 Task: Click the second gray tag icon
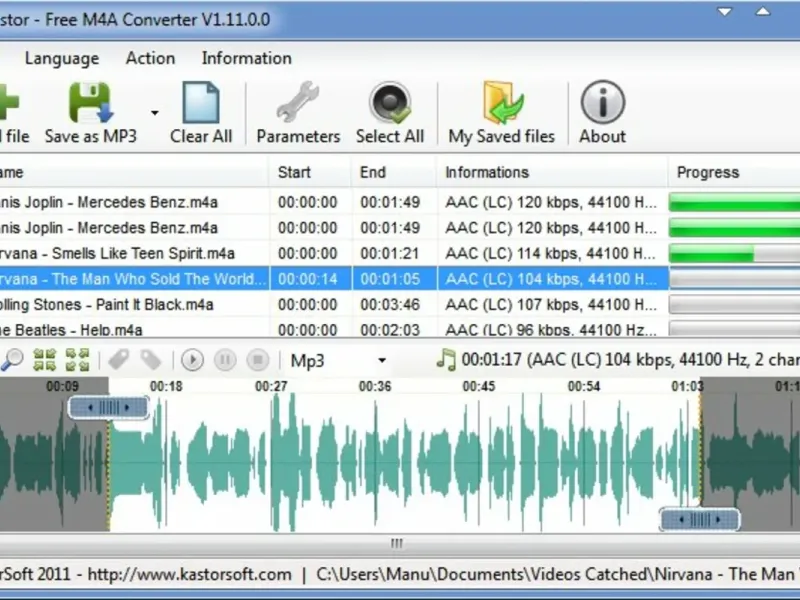tap(151, 360)
